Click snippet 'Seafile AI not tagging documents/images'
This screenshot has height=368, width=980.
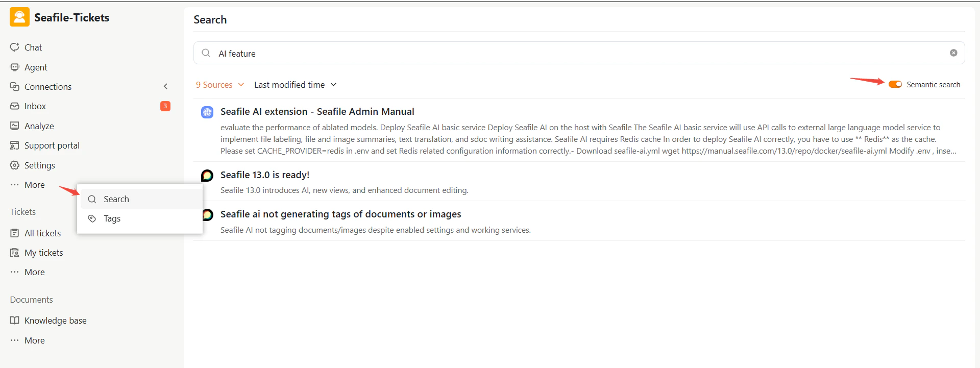[x=376, y=230]
